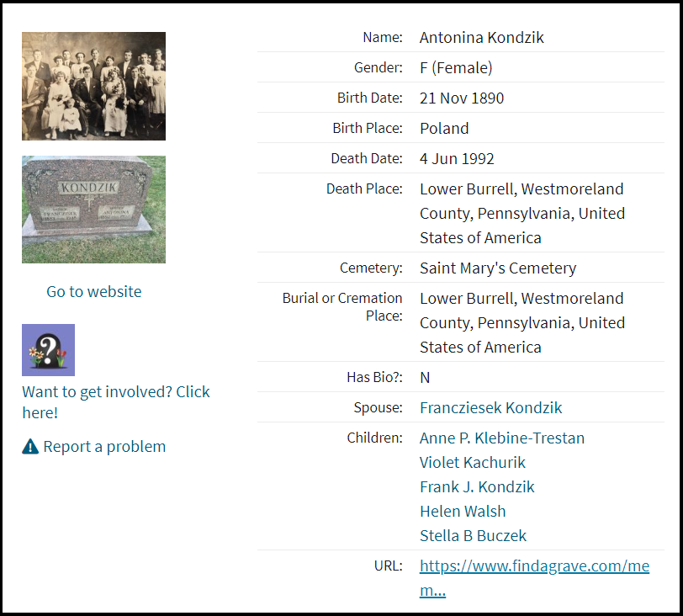The height and width of the screenshot is (616, 683).
Task: Open the Kondzik gravestone photo
Action: click(x=93, y=210)
